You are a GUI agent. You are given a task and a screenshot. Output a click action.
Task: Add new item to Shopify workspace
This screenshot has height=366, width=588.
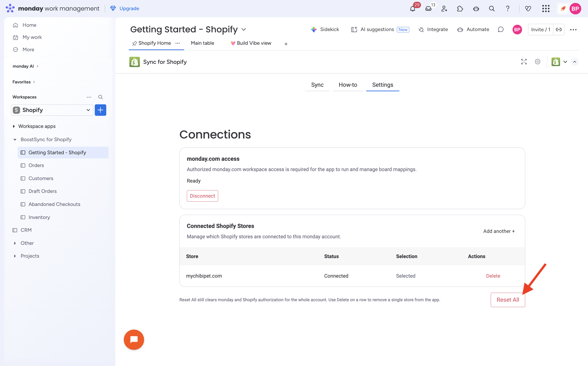(x=100, y=110)
